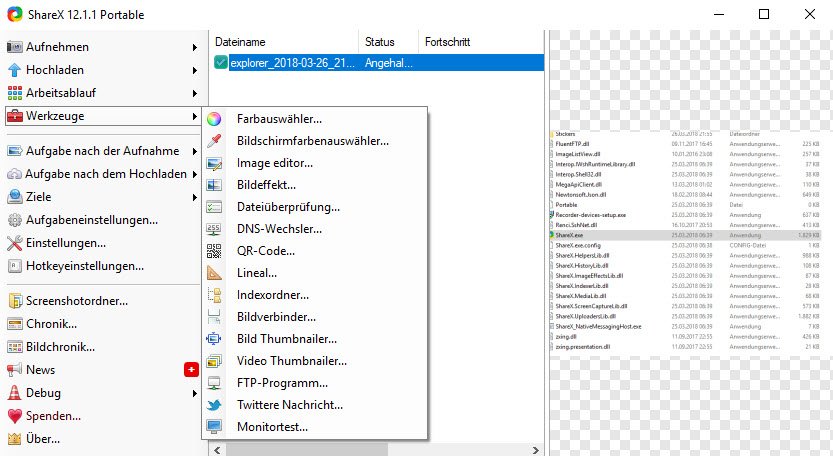Expand the Arbeitsablauf submenu arrow

point(195,94)
